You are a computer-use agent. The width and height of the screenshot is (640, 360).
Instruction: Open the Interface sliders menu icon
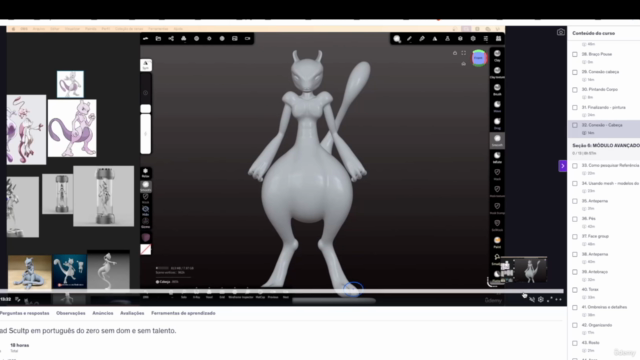(486, 39)
